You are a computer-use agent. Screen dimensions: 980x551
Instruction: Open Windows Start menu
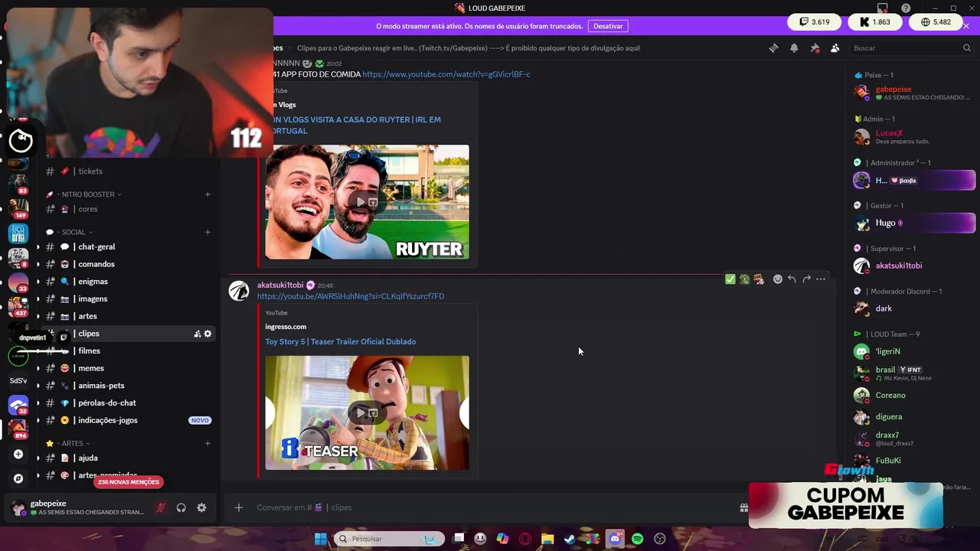pyautogui.click(x=321, y=539)
